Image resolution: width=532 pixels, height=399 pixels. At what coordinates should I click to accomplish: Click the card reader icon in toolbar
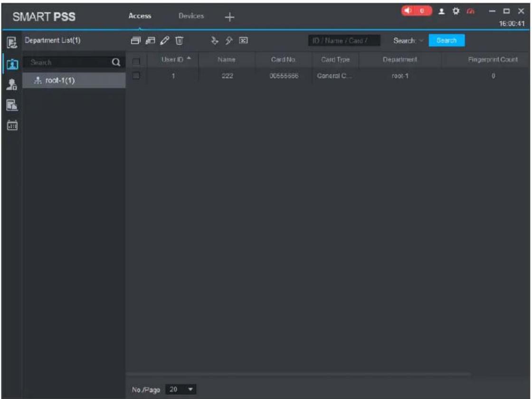243,41
